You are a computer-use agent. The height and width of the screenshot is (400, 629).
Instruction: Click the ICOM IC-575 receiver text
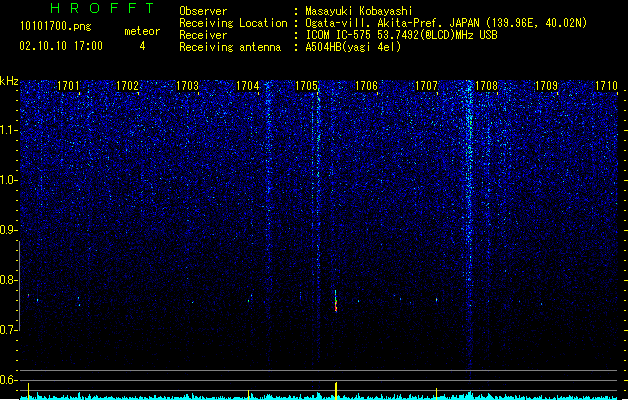click(401, 35)
